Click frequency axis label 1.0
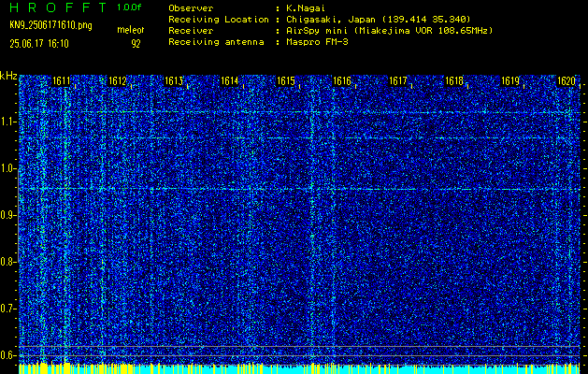The height and width of the screenshot is (374, 588). point(7,169)
